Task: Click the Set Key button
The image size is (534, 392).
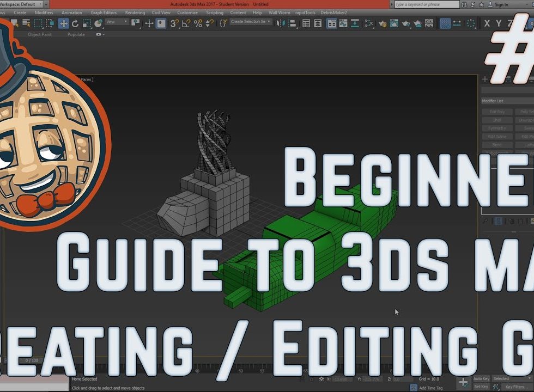Action: click(481, 387)
